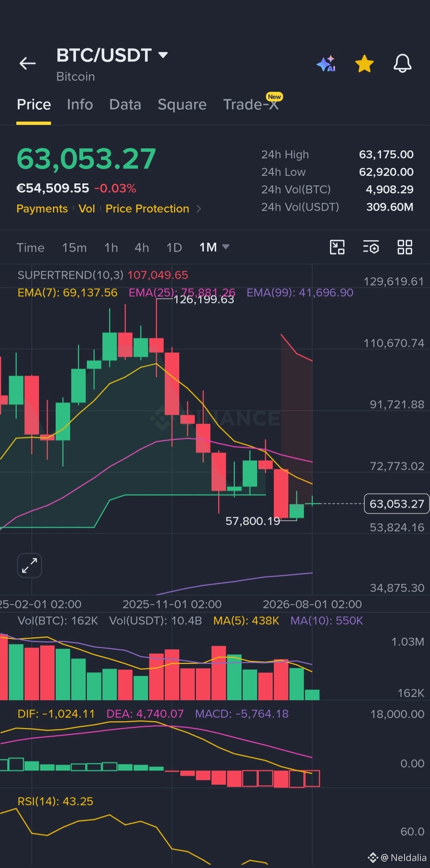Tap the 2026-08-01 02:00 date axis label
The width and height of the screenshot is (430, 868).
[x=312, y=604]
